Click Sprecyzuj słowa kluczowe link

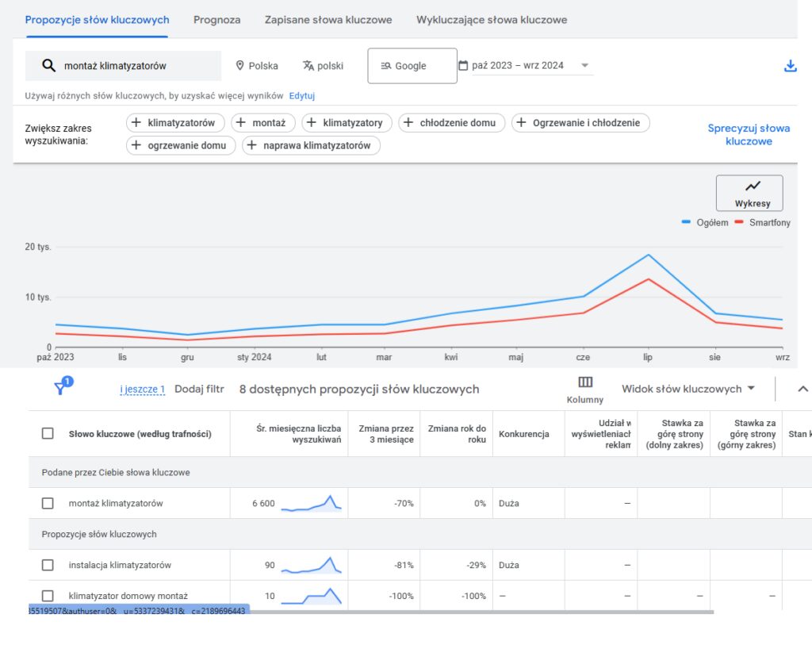coord(749,135)
